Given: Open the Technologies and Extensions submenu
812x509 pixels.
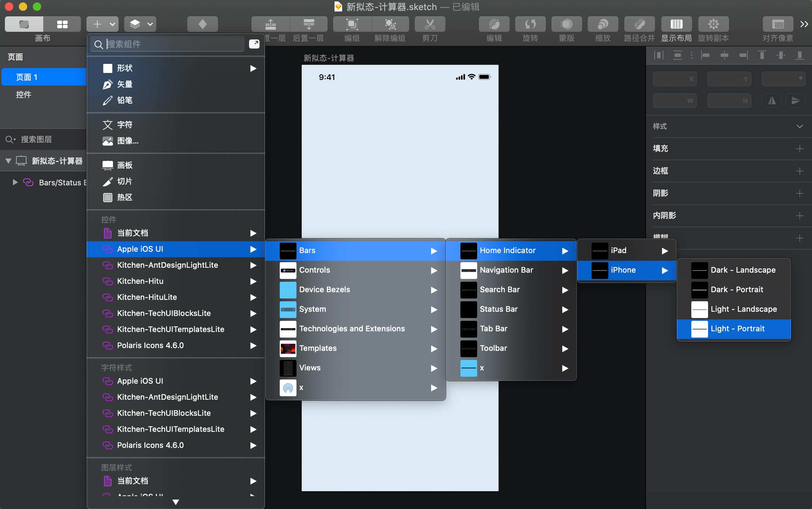Looking at the screenshot, I should click(x=355, y=329).
